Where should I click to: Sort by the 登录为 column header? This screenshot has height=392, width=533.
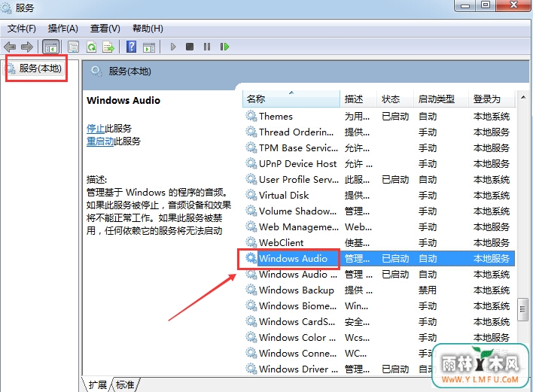click(492, 99)
